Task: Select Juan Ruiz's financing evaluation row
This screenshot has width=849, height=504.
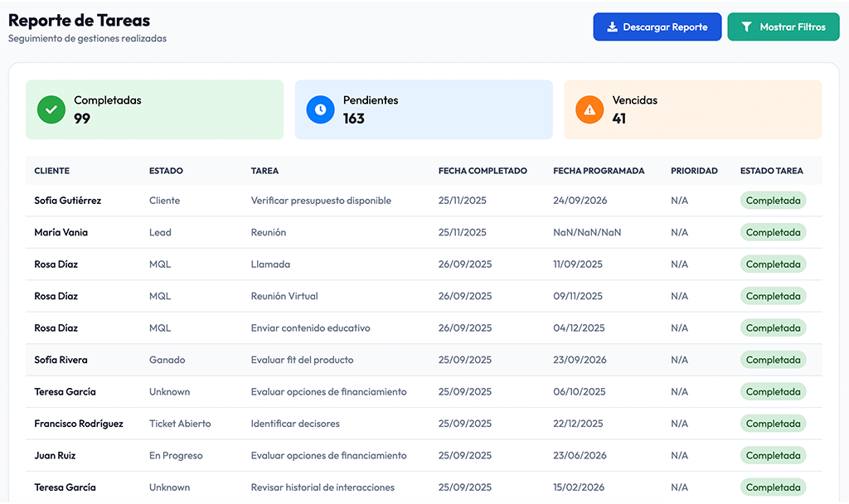Action: click(332, 455)
